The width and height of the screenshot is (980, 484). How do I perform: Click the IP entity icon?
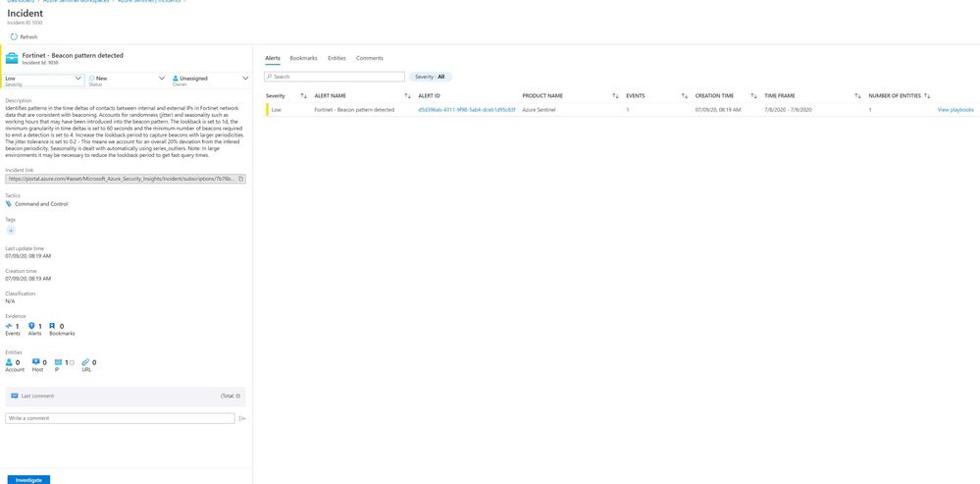click(x=59, y=362)
